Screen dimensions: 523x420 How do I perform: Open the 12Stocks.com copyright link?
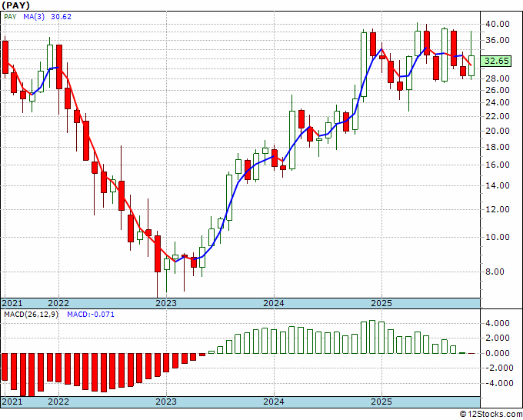click(491, 414)
